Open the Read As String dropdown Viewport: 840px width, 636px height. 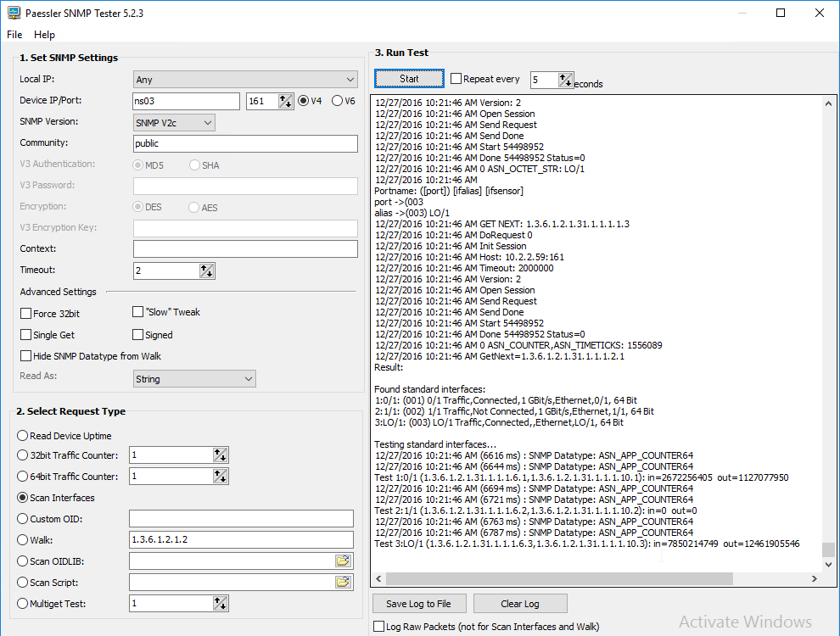tap(194, 379)
